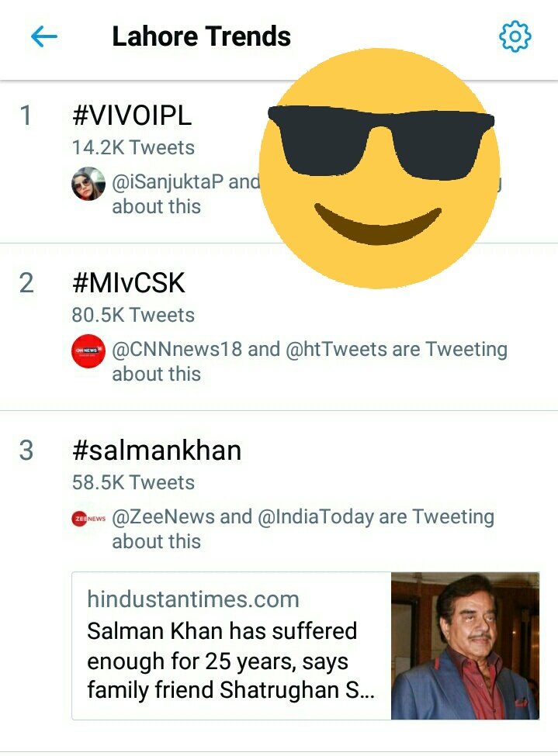Tap the article photo thumbnail
Image resolution: width=558 pixels, height=756 pixels.
(465, 646)
